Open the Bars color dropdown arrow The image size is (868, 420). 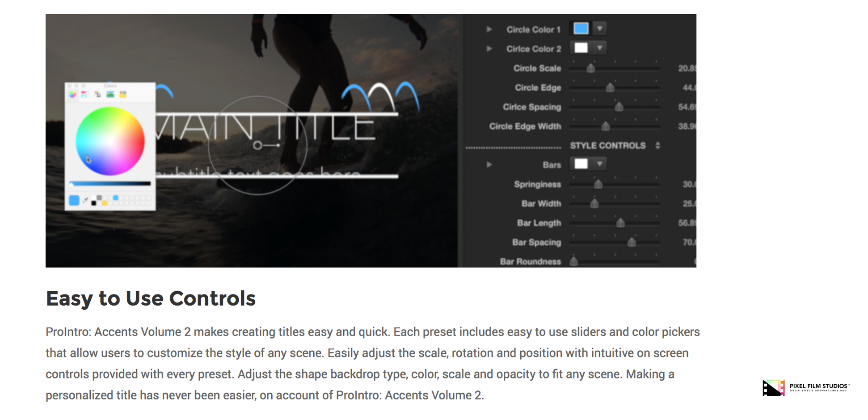tap(600, 164)
